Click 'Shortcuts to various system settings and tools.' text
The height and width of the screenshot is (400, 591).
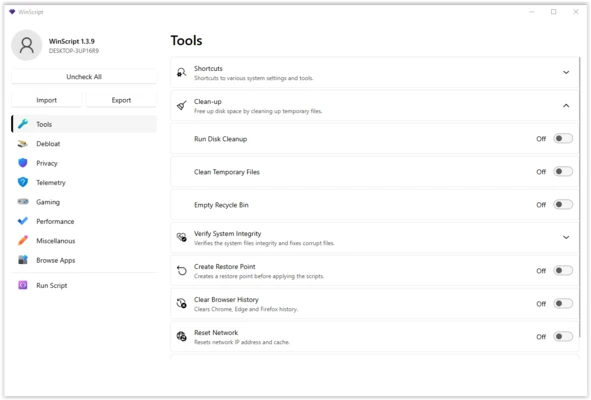[254, 78]
